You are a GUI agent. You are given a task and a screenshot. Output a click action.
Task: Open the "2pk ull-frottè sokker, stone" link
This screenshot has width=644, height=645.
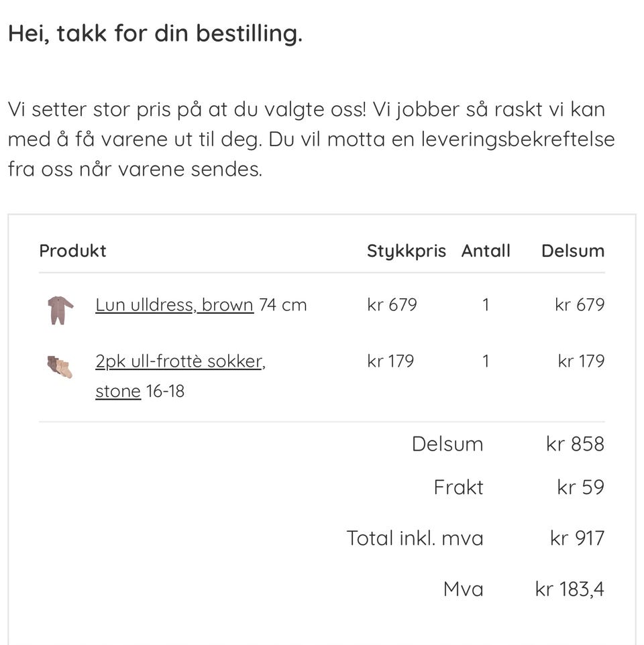180,362
